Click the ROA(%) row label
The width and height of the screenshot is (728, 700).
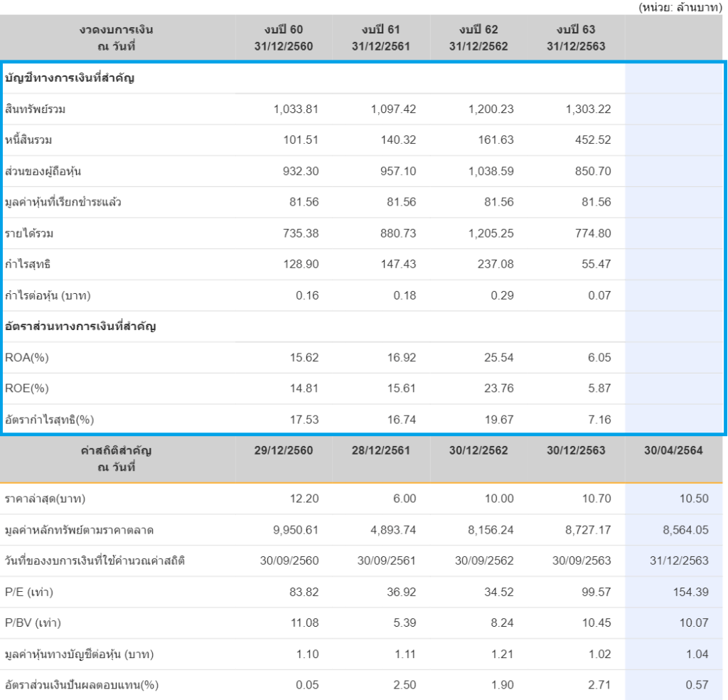point(27,358)
